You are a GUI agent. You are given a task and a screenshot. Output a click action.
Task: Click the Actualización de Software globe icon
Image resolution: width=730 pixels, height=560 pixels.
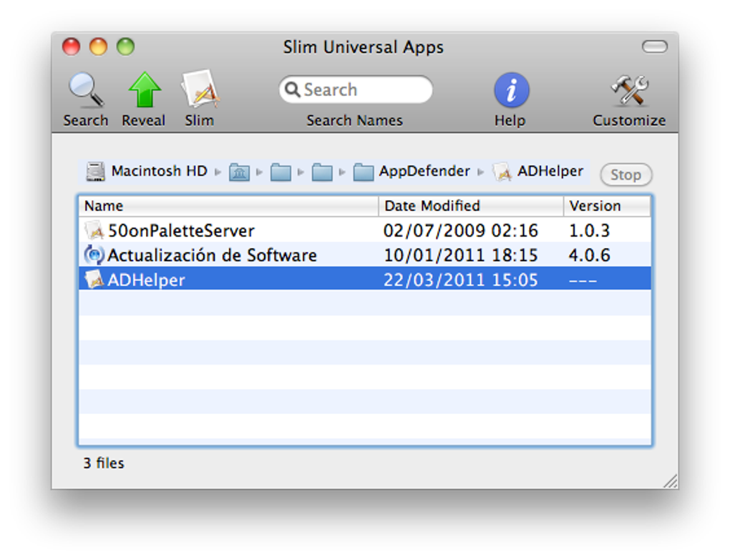94,255
